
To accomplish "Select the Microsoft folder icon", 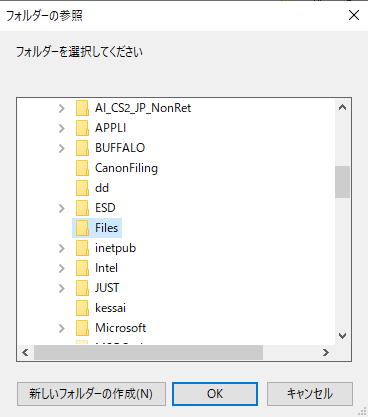I will (82, 328).
